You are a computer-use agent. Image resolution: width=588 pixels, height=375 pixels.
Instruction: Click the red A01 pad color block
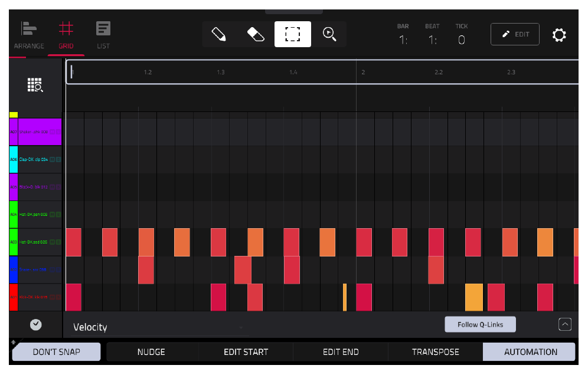click(14, 297)
